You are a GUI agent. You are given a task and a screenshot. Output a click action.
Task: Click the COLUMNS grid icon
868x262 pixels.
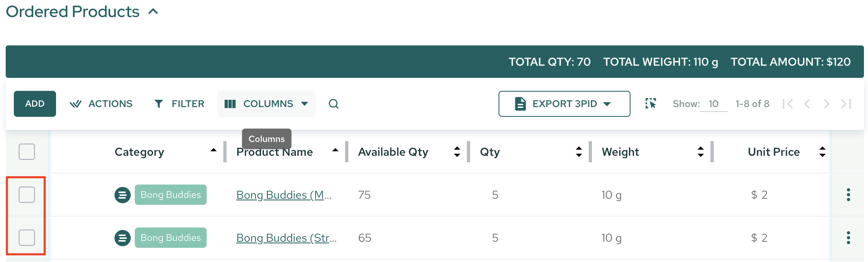click(x=230, y=104)
